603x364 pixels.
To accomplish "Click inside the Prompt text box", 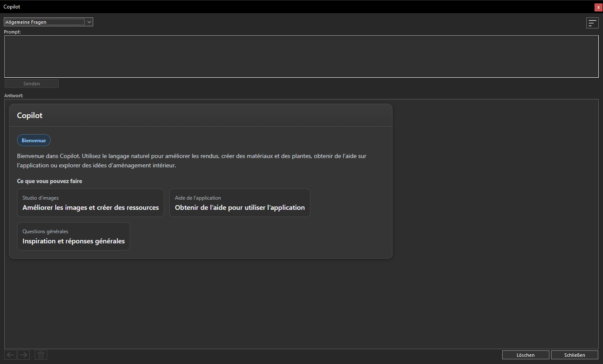I will (301, 56).
